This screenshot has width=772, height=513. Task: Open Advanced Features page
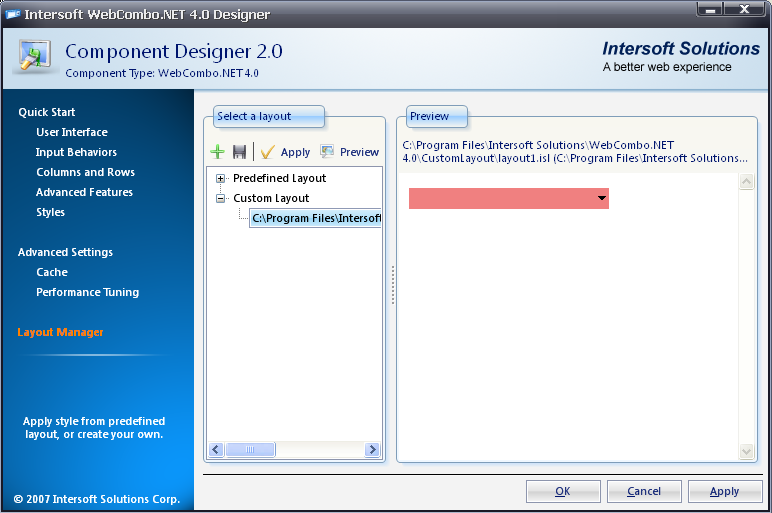[85, 192]
